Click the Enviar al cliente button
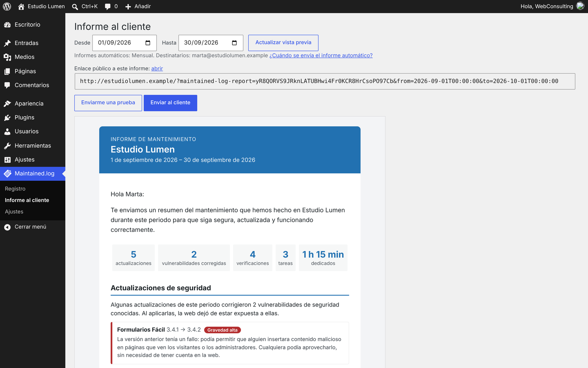 coord(171,103)
